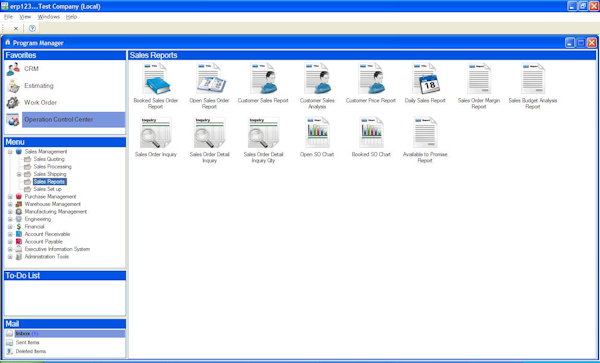Screen dimensions: 600x363
Task: Click the CRM favorites icon
Action: point(13,69)
